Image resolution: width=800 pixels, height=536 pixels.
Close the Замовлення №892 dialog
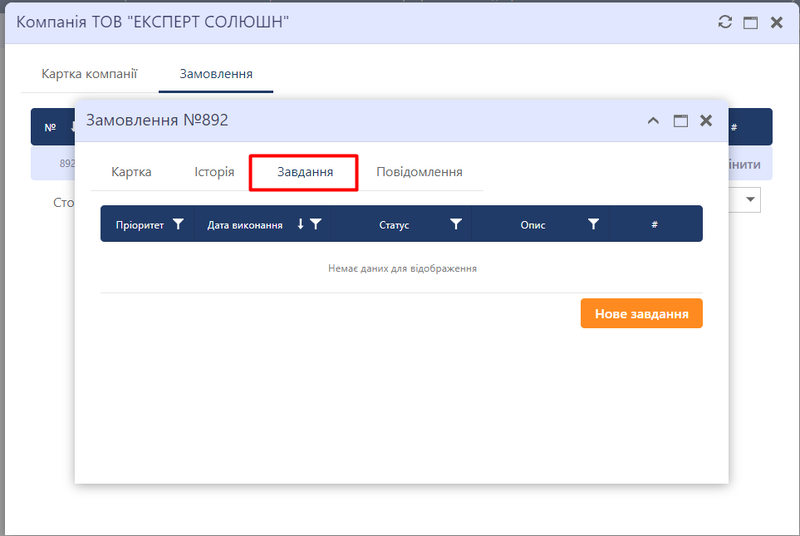coord(706,121)
